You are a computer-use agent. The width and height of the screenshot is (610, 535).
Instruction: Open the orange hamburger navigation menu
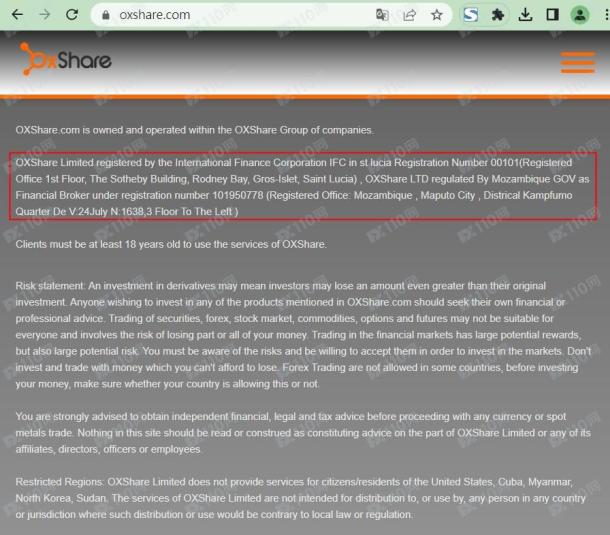coord(578,62)
